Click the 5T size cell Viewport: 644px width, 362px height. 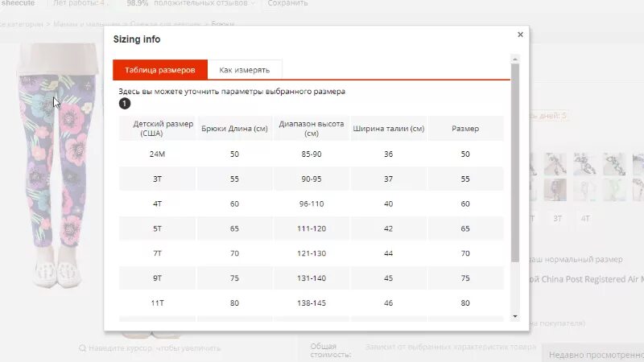(x=157, y=228)
